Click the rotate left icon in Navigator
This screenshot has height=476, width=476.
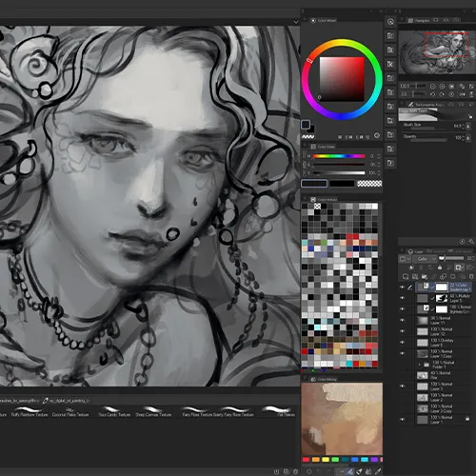tap(432, 94)
